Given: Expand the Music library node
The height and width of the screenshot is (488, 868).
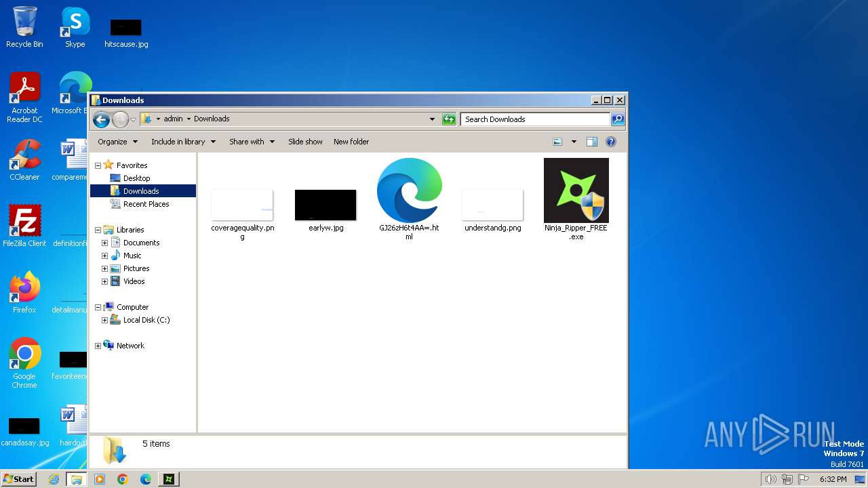Looking at the screenshot, I should [104, 256].
